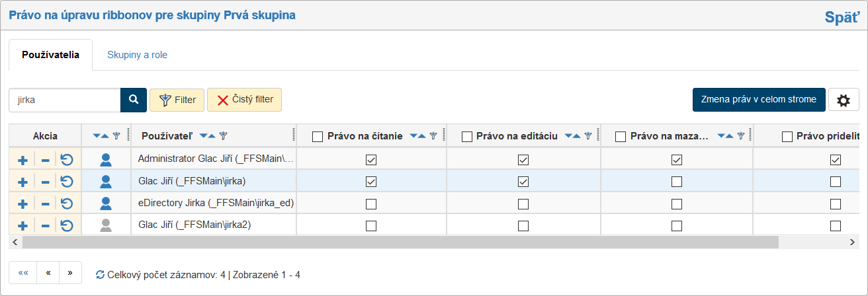Click reset arrow icon in jirka2 row
The height and width of the screenshot is (296, 868).
click(66, 226)
